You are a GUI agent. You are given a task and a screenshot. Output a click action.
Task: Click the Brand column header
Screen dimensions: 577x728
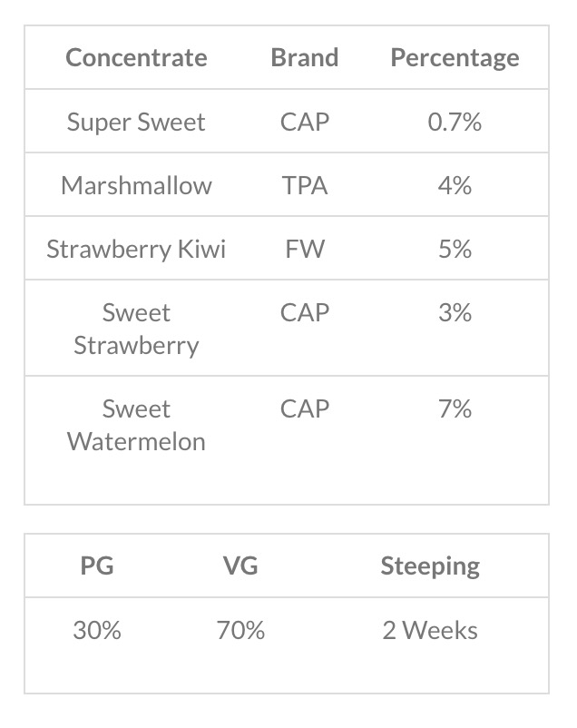(x=304, y=58)
